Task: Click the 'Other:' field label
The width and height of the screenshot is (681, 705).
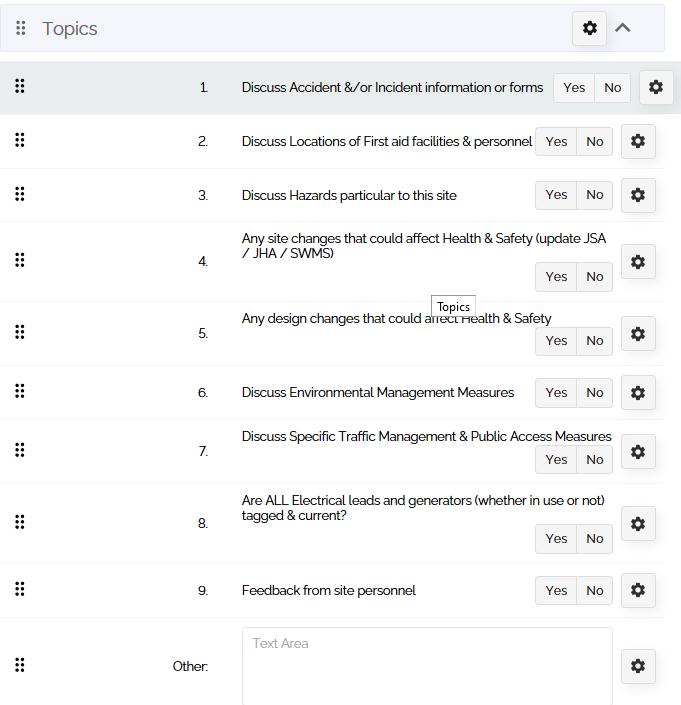Action: point(190,666)
